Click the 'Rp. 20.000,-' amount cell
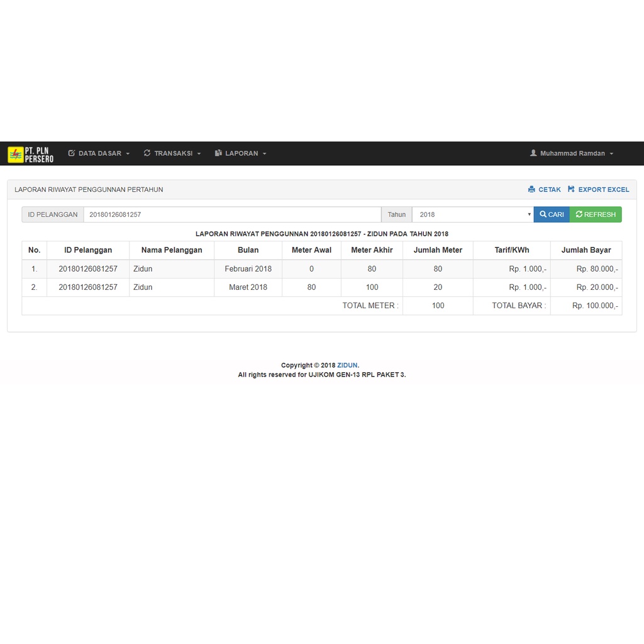 pyautogui.click(x=586, y=287)
